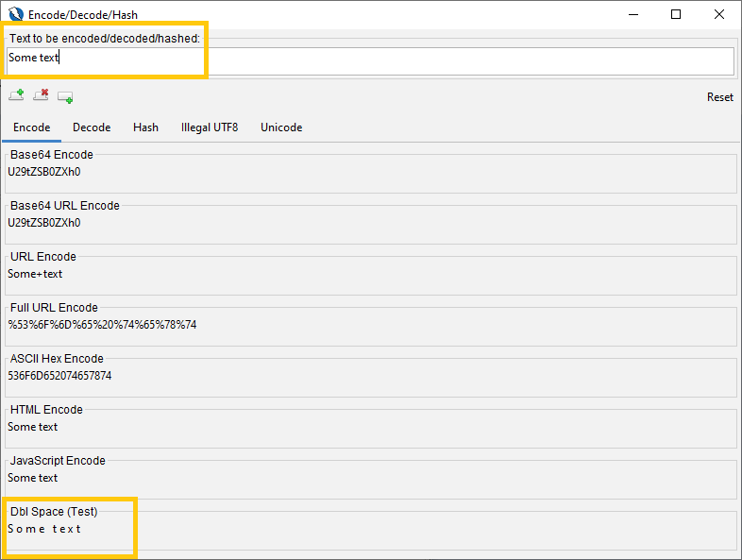Image resolution: width=742 pixels, height=560 pixels.
Task: Click the Full URL Encode output
Action: [x=102, y=325]
